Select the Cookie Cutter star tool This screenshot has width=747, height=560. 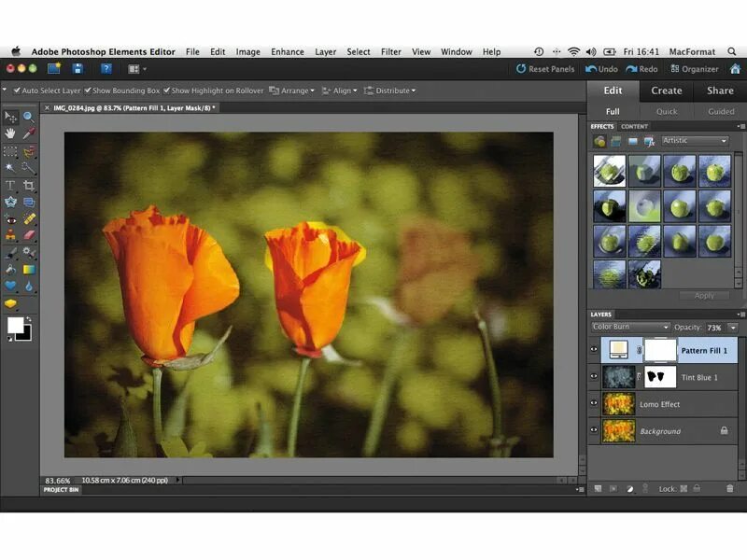[x=10, y=202]
